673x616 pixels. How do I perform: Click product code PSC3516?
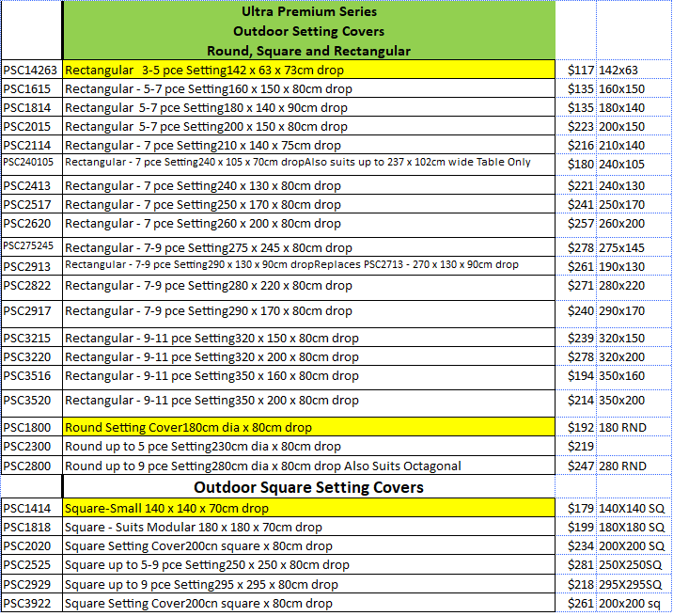click(32, 378)
